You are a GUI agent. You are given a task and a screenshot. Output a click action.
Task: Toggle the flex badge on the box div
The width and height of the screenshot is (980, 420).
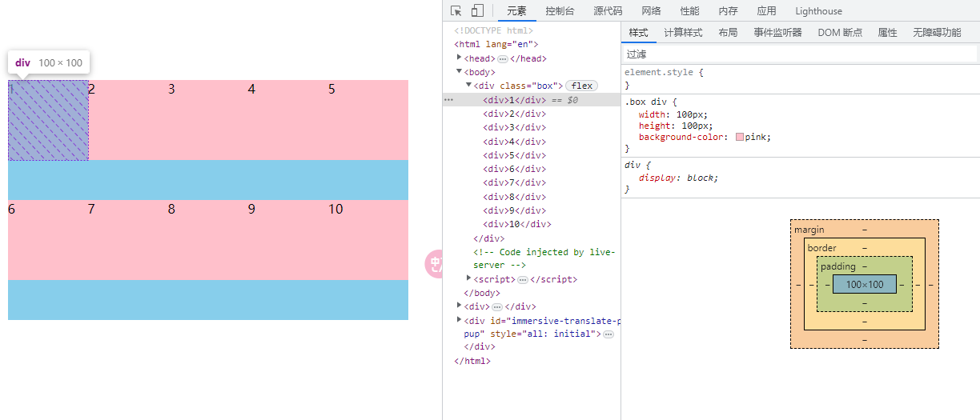[x=582, y=86]
